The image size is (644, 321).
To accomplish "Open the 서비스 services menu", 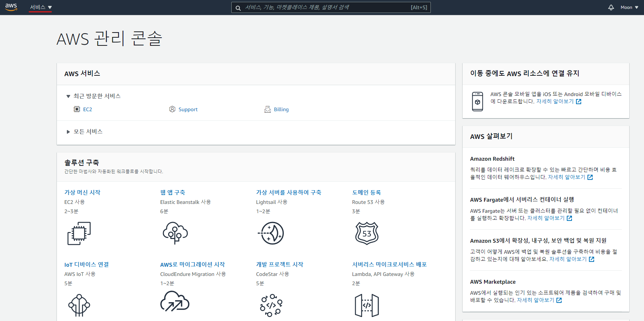I will 41,7.
